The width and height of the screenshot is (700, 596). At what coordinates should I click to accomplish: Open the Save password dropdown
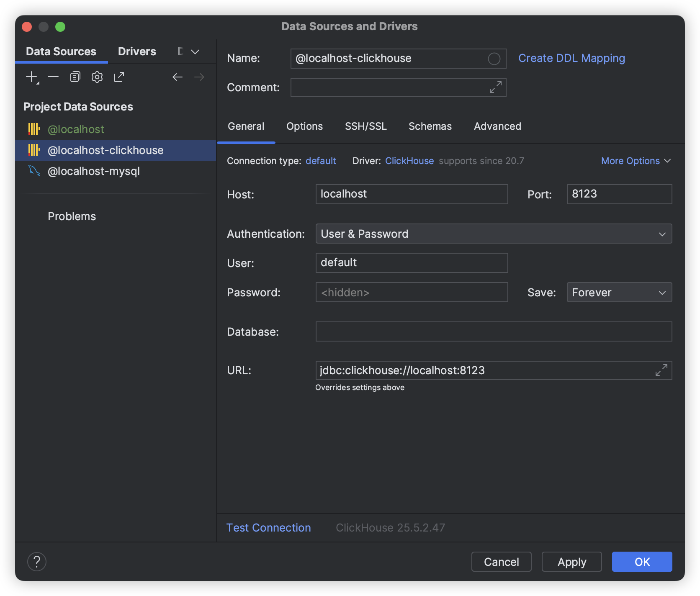pyautogui.click(x=619, y=292)
